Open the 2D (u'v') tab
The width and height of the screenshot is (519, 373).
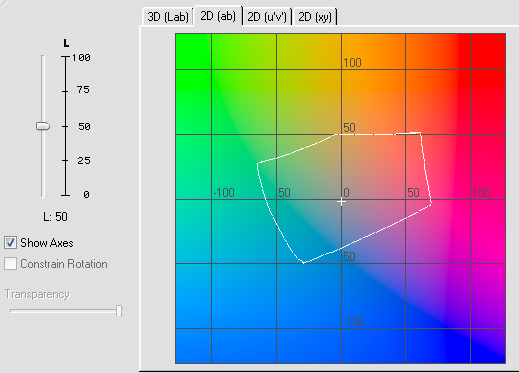click(267, 17)
